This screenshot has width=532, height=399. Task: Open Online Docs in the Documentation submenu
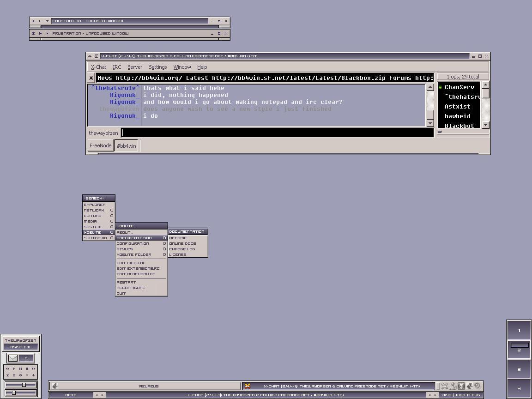pos(188,244)
